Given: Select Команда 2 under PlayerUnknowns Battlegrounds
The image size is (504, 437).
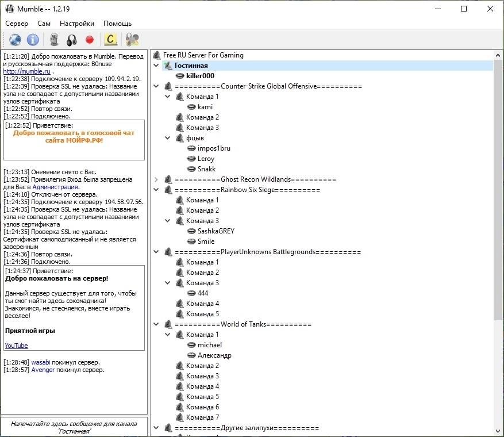Looking at the screenshot, I should 202,273.
